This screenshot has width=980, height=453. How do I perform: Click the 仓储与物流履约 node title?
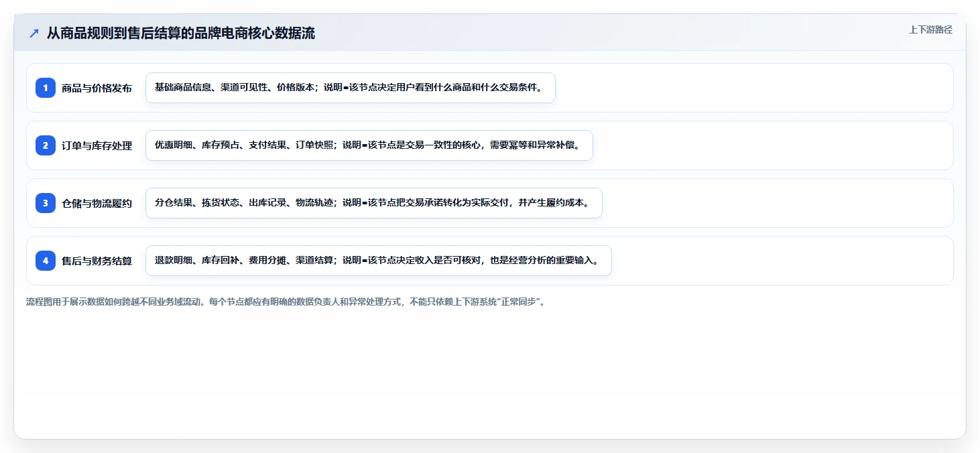[97, 203]
